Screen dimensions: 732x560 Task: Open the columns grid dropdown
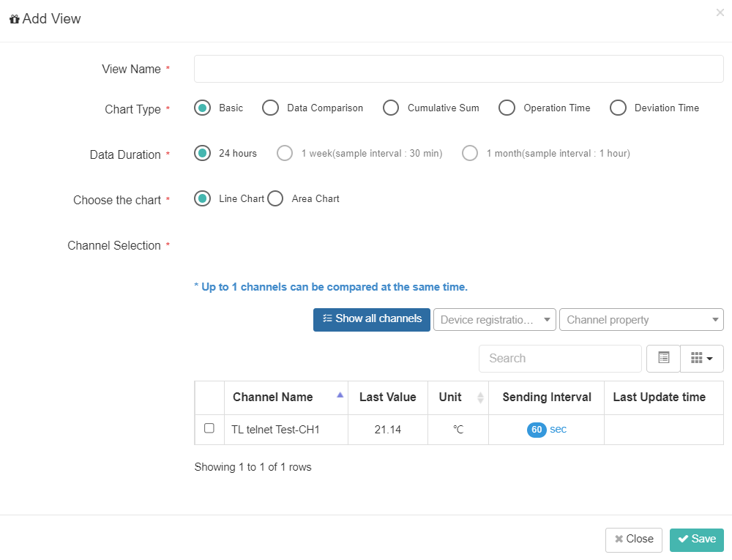pos(702,358)
